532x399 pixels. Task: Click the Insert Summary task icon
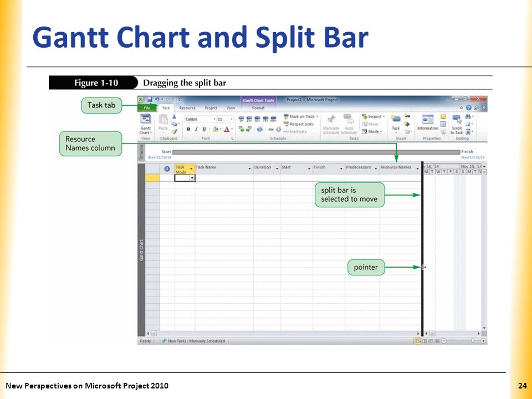click(x=407, y=117)
